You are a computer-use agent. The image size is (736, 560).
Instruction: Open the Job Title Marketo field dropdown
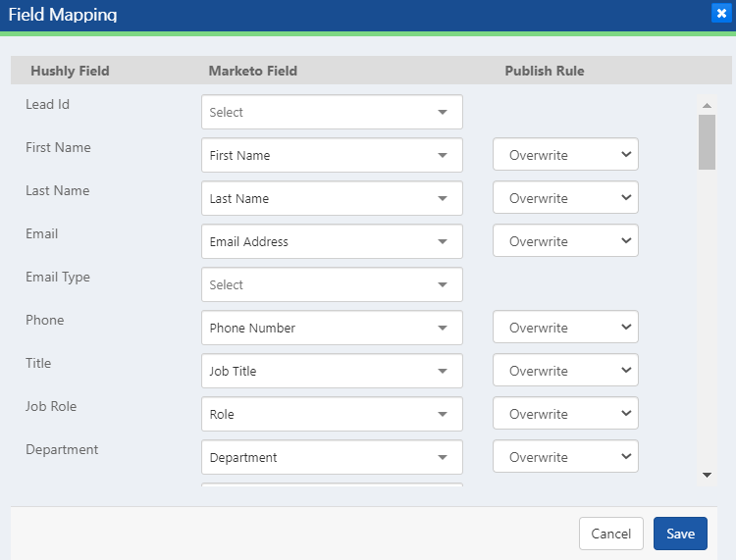pyautogui.click(x=332, y=371)
